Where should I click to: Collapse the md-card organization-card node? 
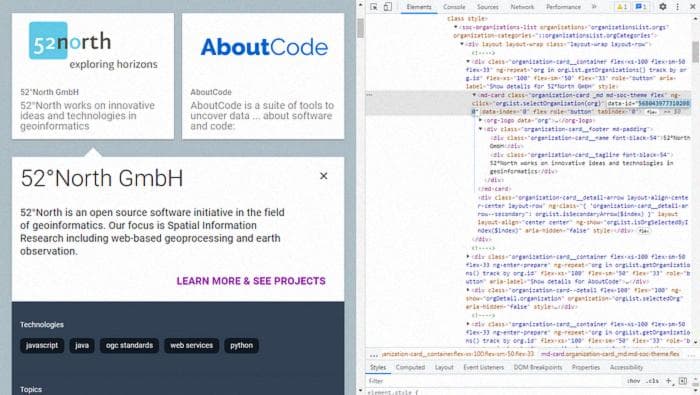pyautogui.click(x=474, y=95)
